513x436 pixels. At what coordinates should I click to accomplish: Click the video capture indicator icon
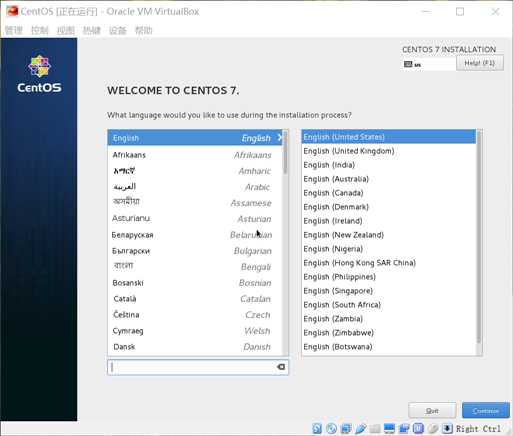tap(404, 428)
